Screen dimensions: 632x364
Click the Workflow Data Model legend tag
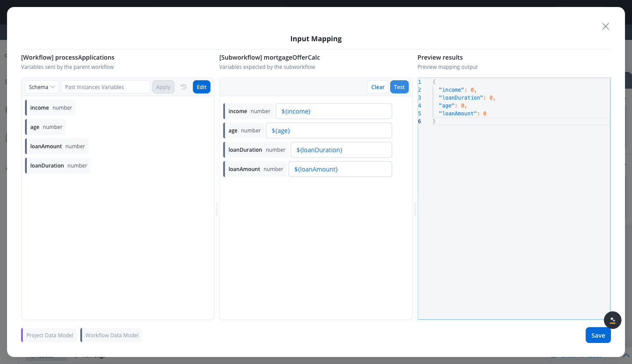point(111,335)
